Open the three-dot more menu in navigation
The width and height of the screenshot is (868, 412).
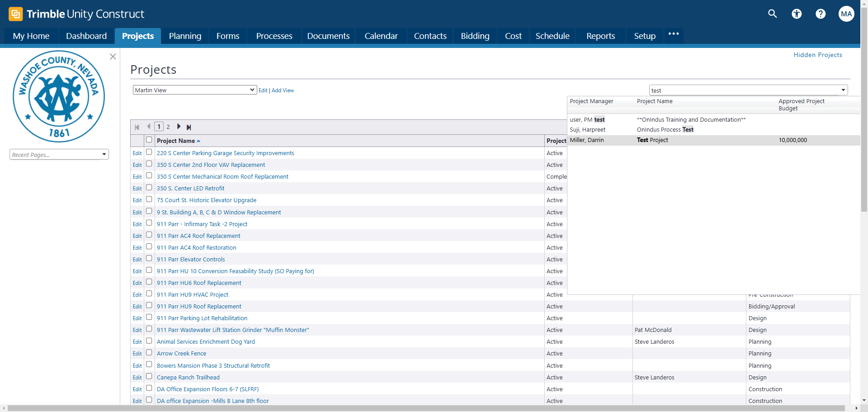(674, 34)
